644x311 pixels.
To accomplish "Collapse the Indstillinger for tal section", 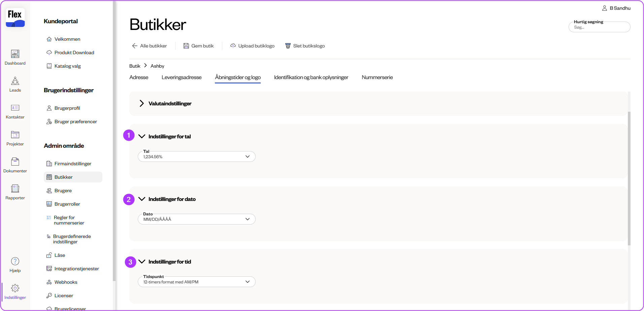I will (x=142, y=136).
